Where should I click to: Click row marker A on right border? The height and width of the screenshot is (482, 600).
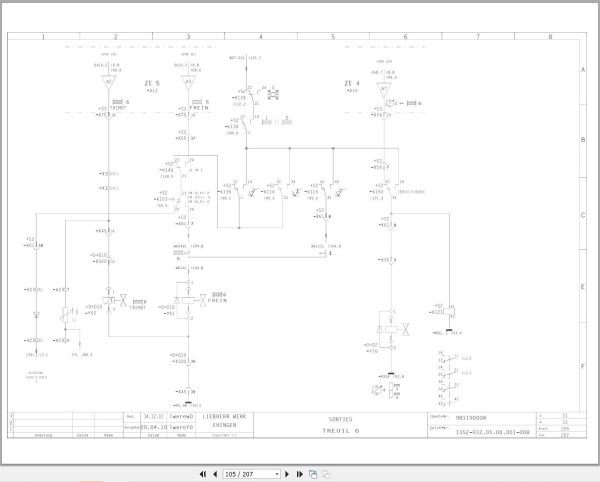point(583,70)
